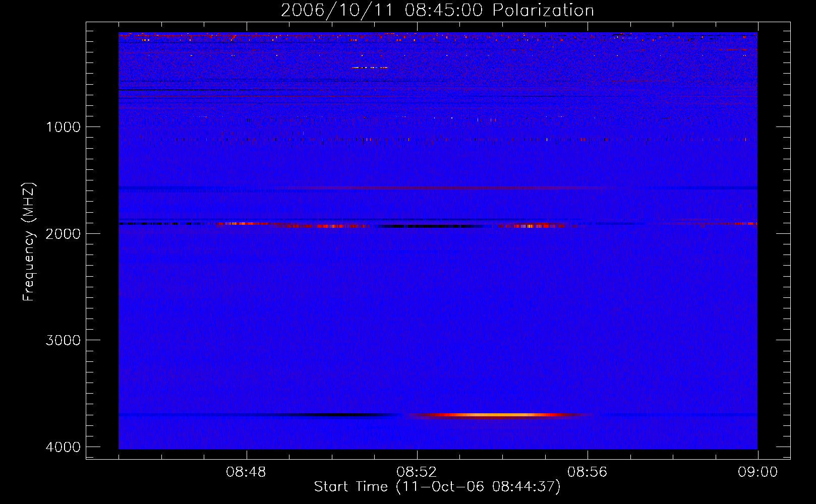This screenshot has height=504, width=816.
Task: Select the '3000' frequency axis label
Action: tap(63, 340)
